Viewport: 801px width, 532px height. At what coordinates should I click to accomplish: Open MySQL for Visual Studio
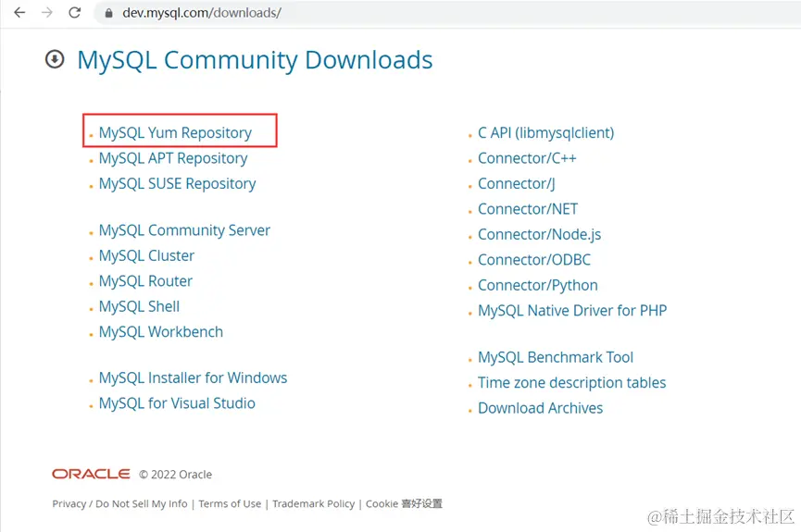[177, 403]
